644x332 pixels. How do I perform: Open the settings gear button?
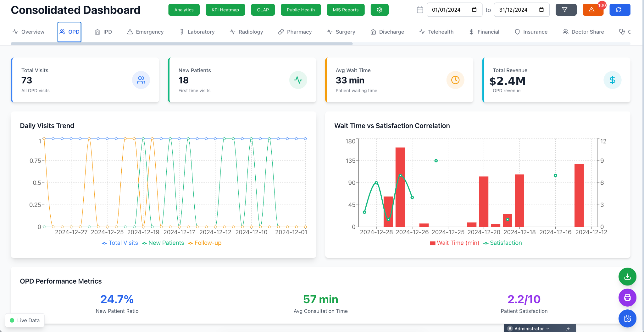point(380,10)
